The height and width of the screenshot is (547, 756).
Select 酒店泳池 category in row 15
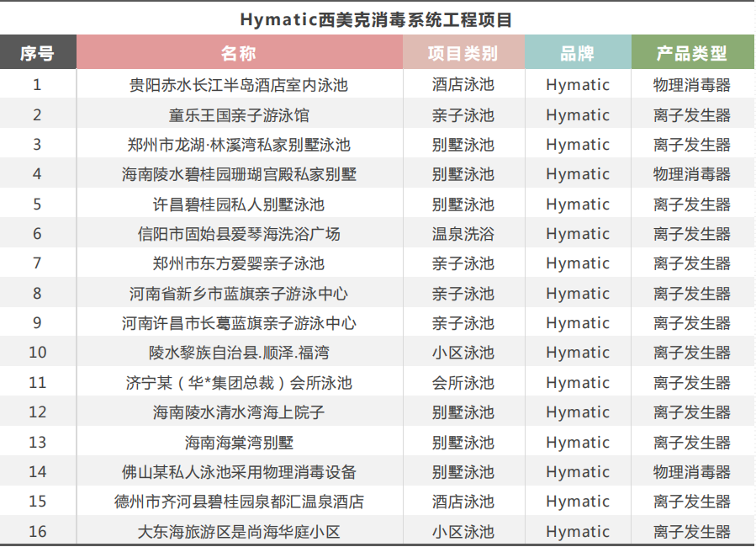(463, 502)
